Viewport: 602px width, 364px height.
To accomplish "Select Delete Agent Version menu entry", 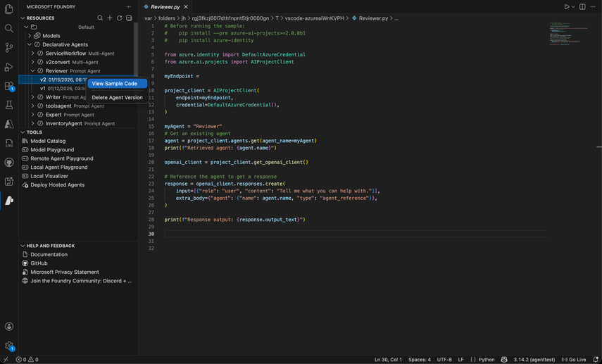I will point(117,98).
